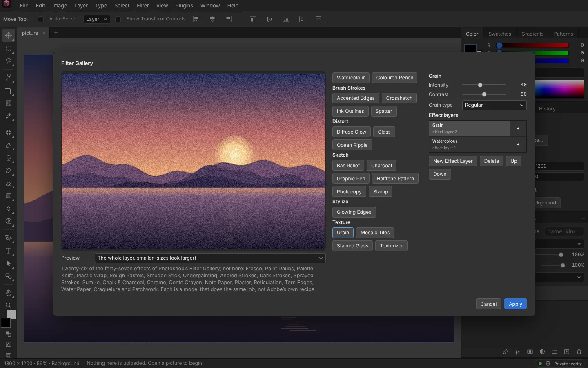Click the align bottom edges icon
The height and width of the screenshot is (368, 588).
click(286, 19)
